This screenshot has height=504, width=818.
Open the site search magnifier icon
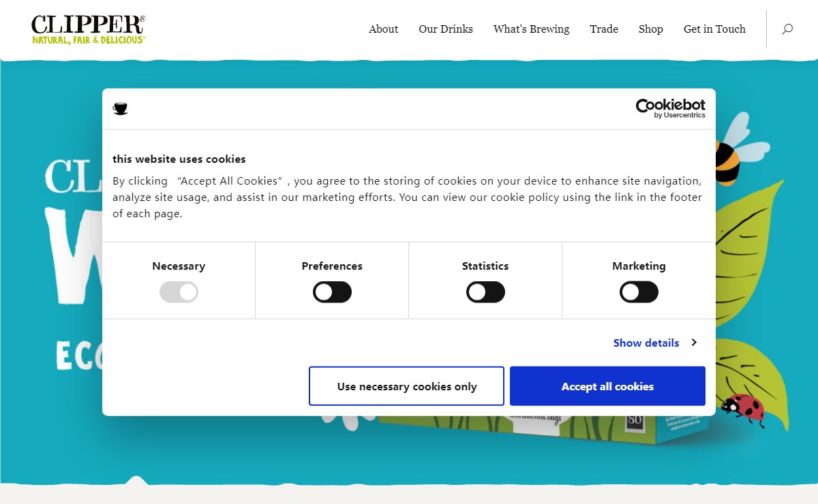click(x=787, y=29)
